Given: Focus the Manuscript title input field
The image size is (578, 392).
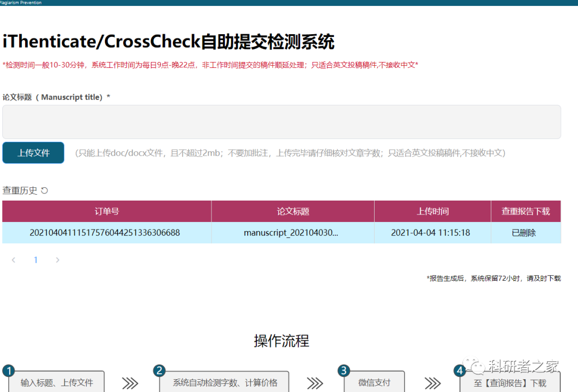Looking at the screenshot, I should coord(282,122).
